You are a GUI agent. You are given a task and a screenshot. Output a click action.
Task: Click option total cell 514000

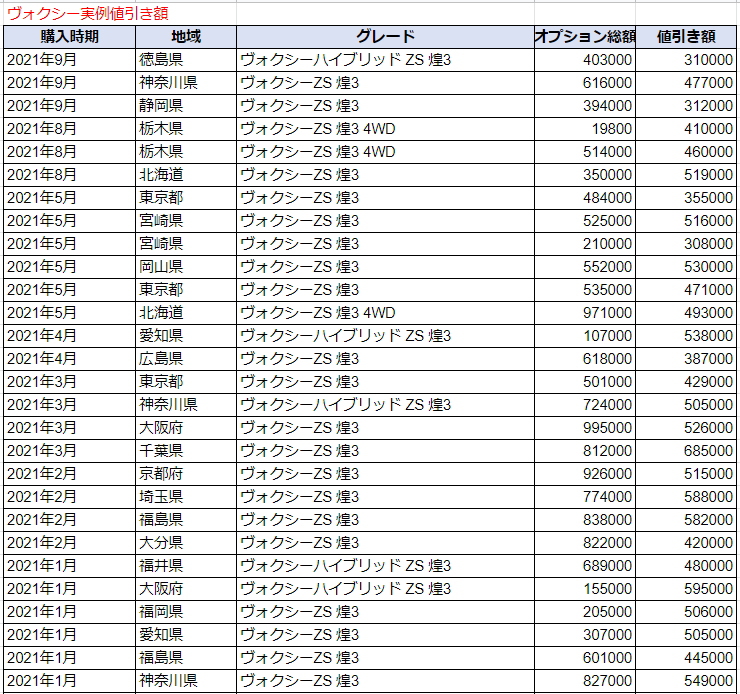(x=585, y=152)
